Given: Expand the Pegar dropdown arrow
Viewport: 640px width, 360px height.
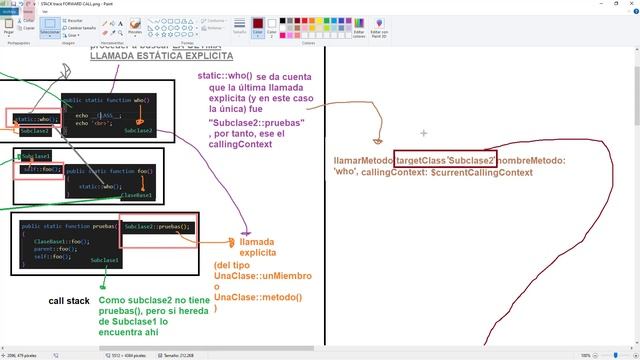Looking at the screenshot, I should tap(9, 36).
